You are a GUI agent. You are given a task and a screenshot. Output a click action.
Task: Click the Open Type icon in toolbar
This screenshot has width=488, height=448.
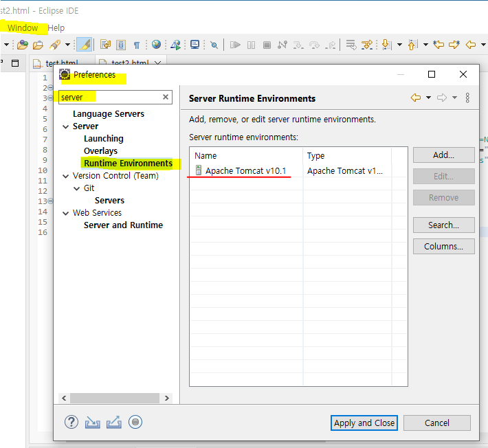23,45
